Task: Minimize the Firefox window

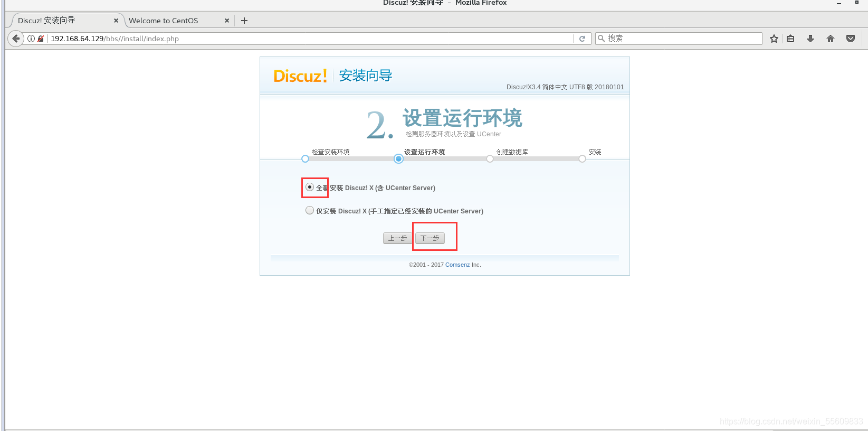Action: point(839,3)
